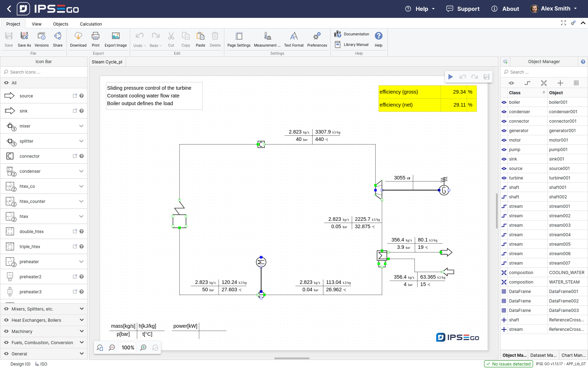This screenshot has height=368, width=588.
Task: Switch to the Calculation ribbon tab
Action: (91, 24)
